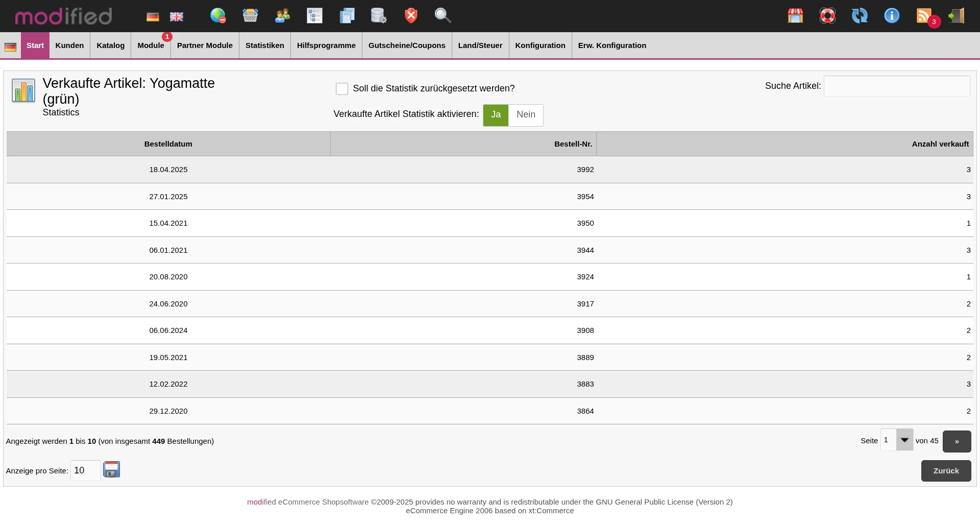Go to next page with » button
Viewport: 980px width, 525px height.
[957, 441]
